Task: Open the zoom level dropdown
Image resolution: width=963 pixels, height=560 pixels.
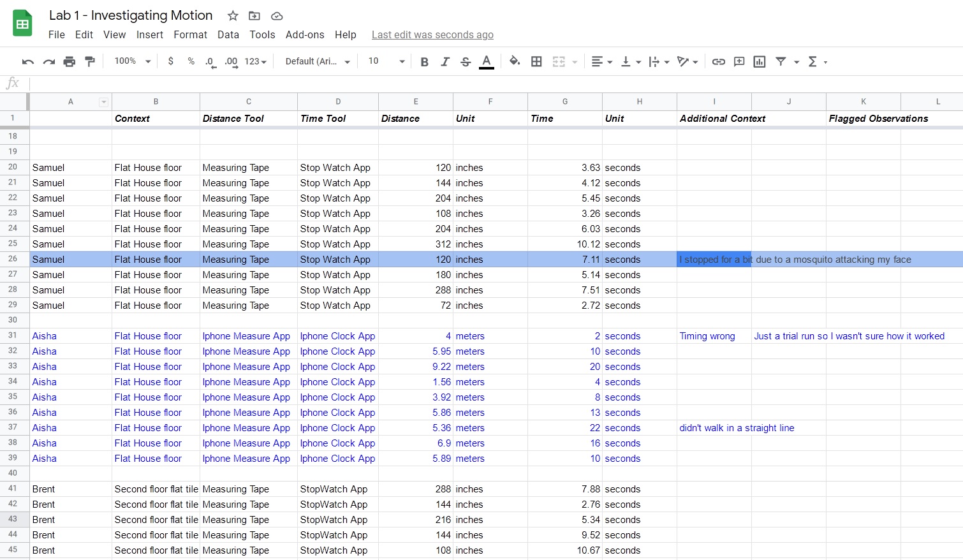Action: tap(132, 61)
